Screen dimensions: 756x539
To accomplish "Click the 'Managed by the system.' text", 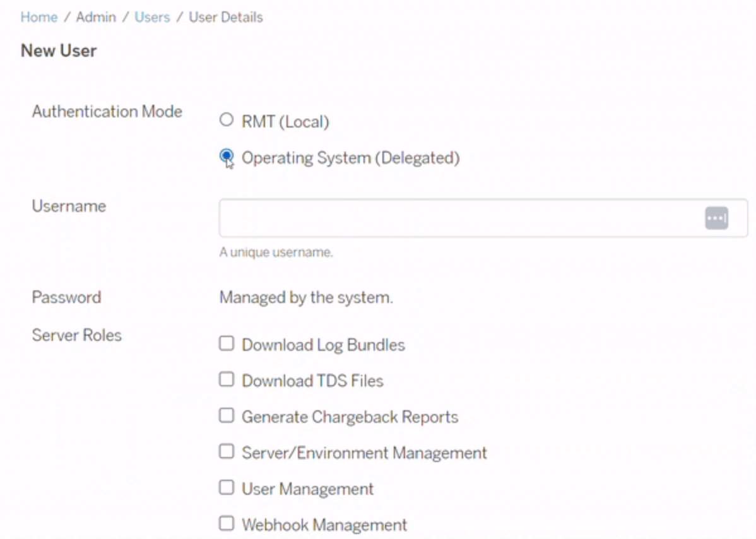I will point(306,297).
